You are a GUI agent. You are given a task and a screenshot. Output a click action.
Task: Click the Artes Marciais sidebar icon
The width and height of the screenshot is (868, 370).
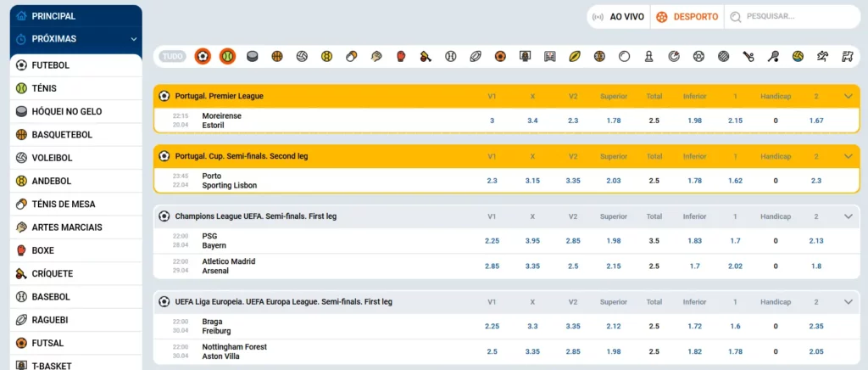pyautogui.click(x=21, y=227)
